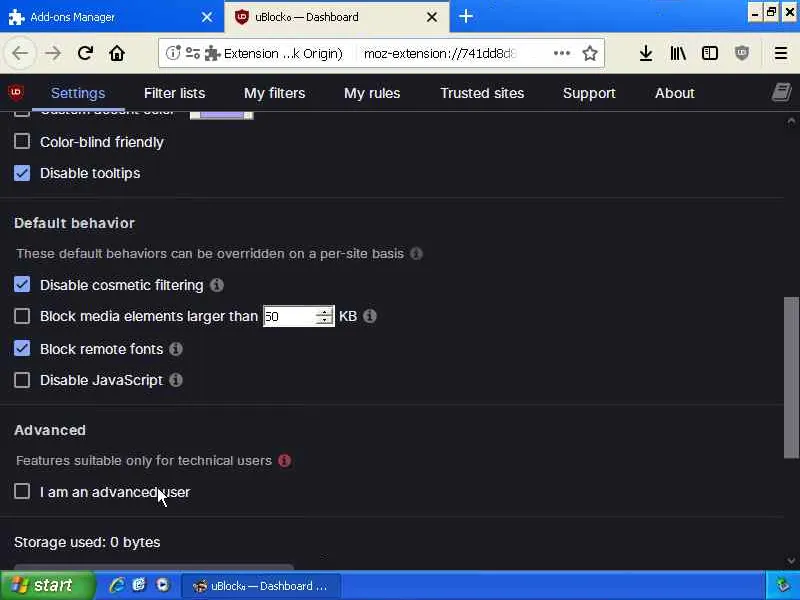Enable Disable JavaScript checkbox
Viewport: 800px width, 600px height.
click(x=22, y=380)
